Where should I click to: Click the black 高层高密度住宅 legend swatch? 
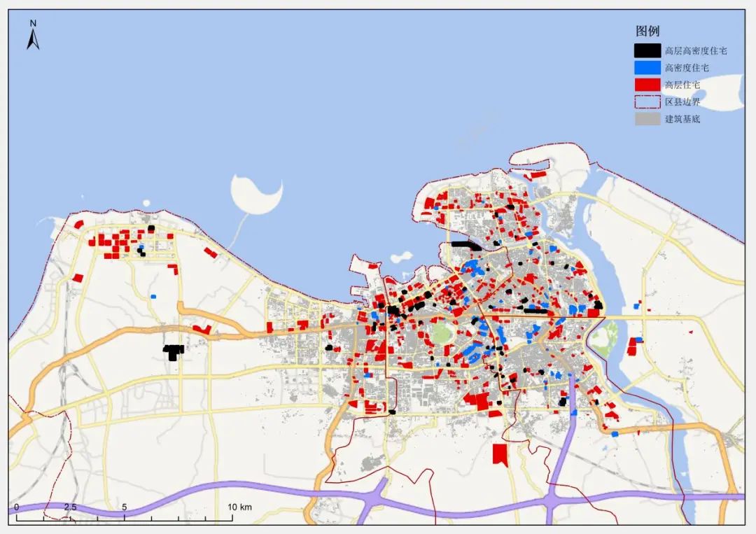pos(647,50)
